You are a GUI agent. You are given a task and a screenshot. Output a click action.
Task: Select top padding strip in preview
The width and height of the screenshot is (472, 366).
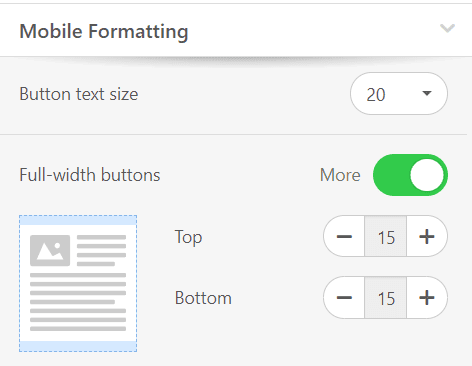pyautogui.click(x=78, y=220)
